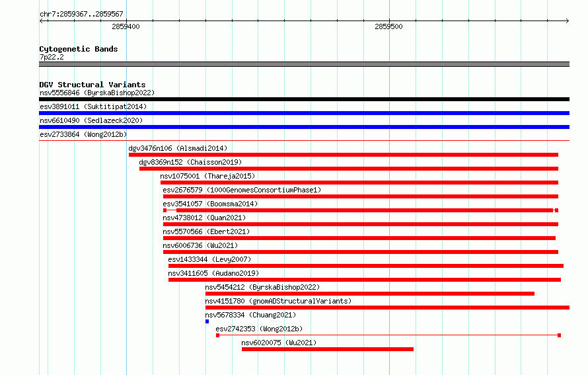Click the nsv5556846 (ByrskaBishop2022) label
The image size is (588, 375).
(x=97, y=93)
